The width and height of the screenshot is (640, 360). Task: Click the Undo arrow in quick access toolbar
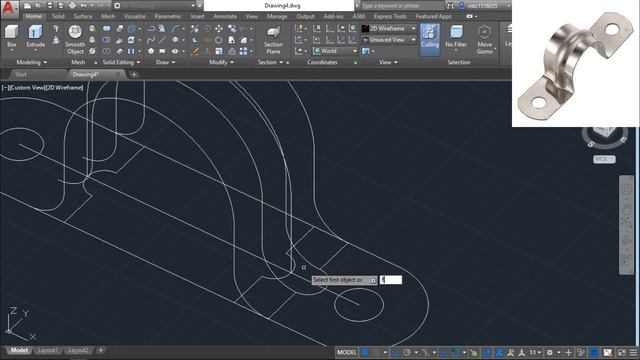(x=84, y=6)
